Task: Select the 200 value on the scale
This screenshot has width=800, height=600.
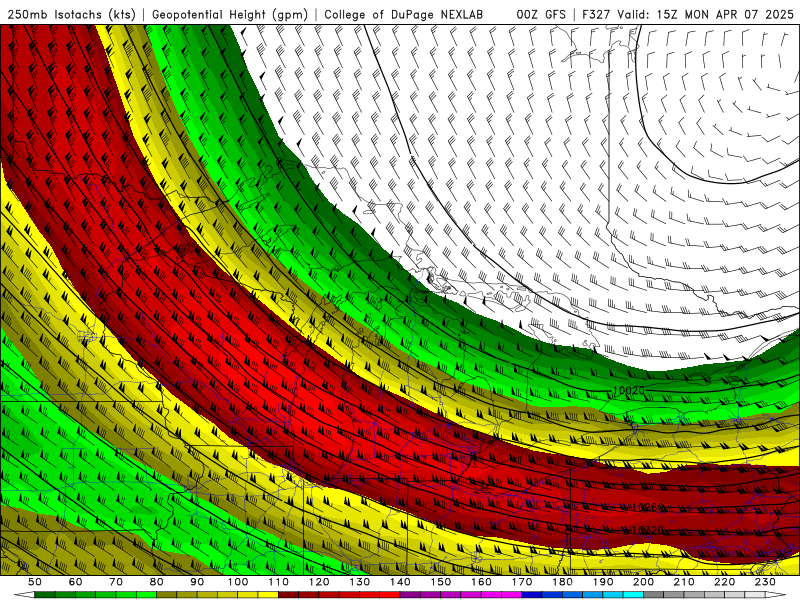Action: click(x=644, y=582)
